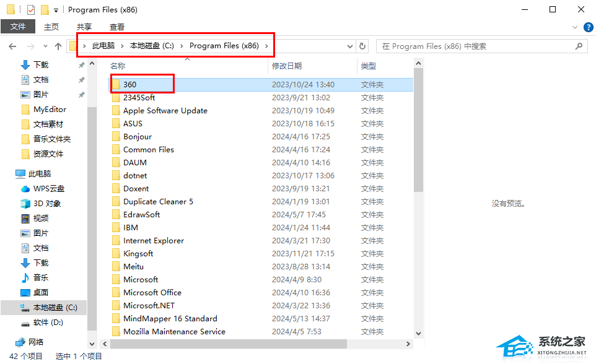Click the search magnifier icon
This screenshot has height=364, width=596.
[579, 46]
